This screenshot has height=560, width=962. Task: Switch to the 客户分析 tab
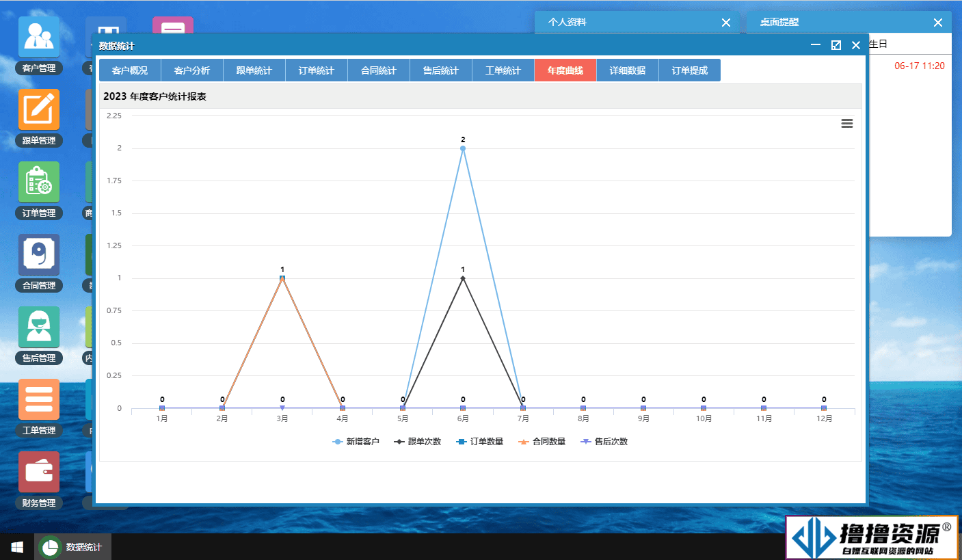pos(192,70)
